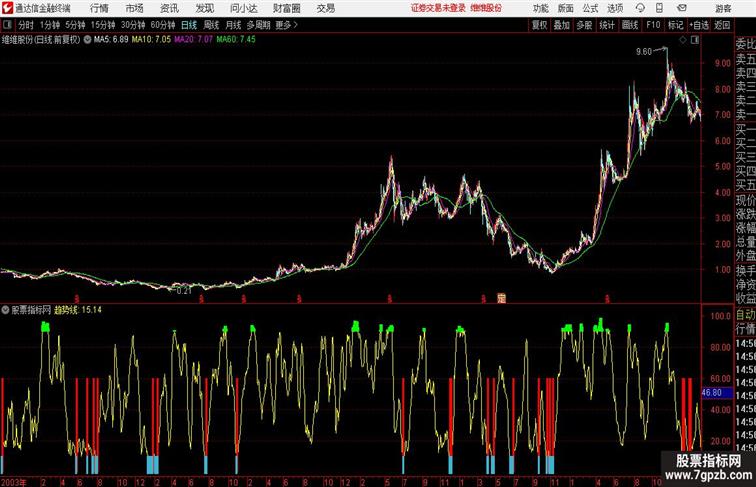
Task: Click the 自动 label in right sidebar
Action: [x=745, y=315]
